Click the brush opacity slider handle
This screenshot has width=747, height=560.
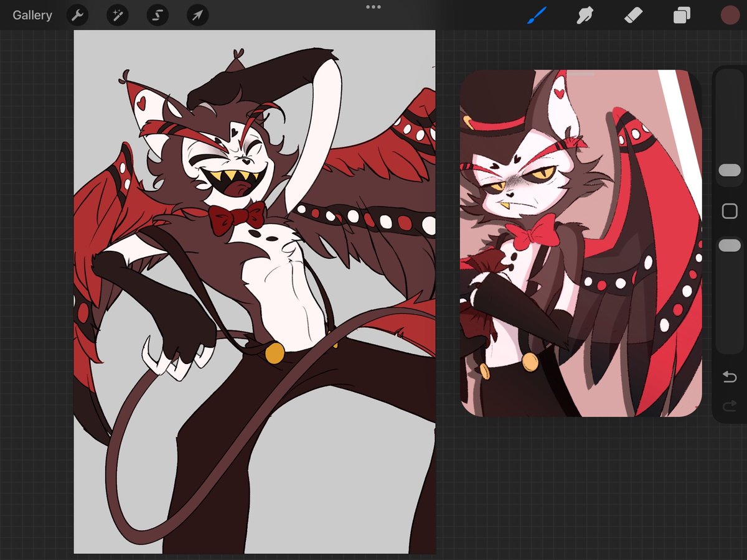730,246
